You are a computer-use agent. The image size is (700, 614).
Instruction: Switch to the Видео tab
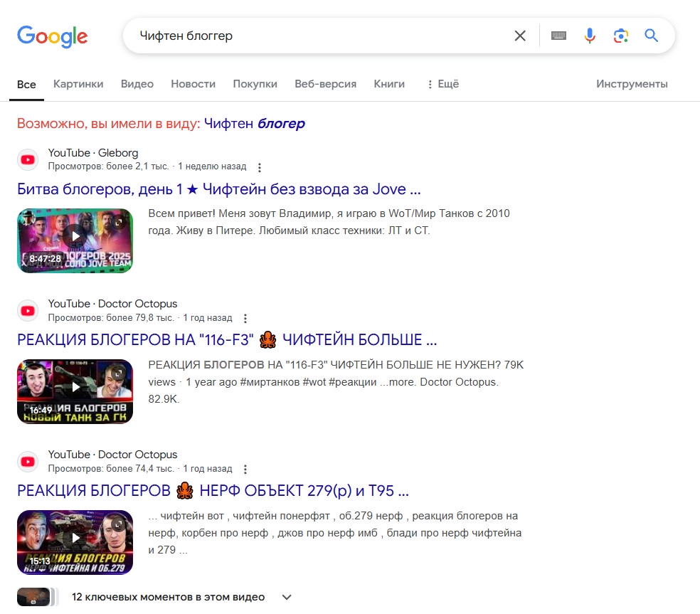137,84
